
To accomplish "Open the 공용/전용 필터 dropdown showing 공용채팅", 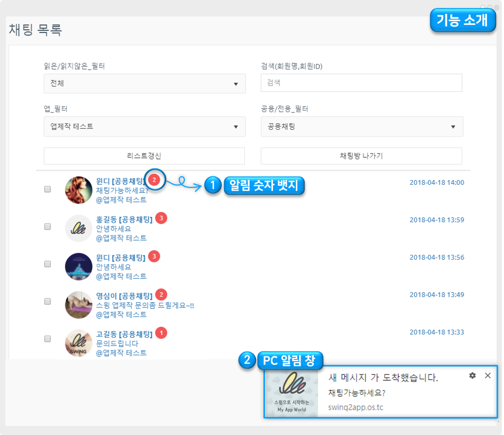I will [x=362, y=126].
